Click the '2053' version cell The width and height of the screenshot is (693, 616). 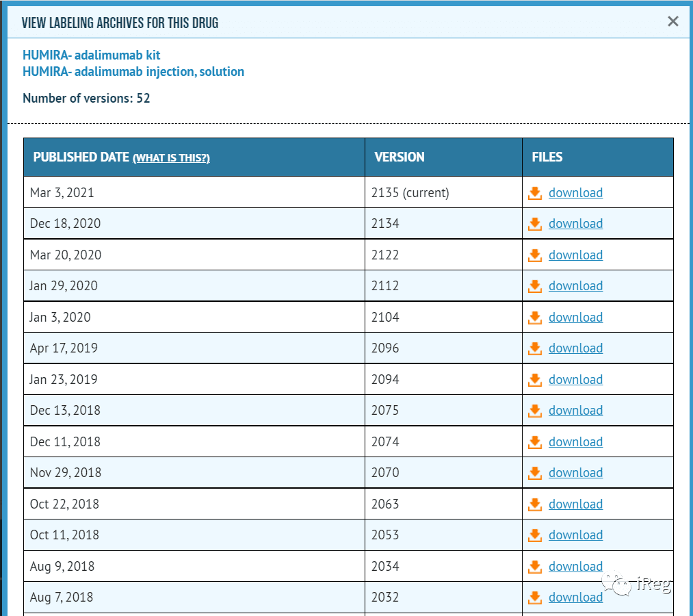pos(444,535)
